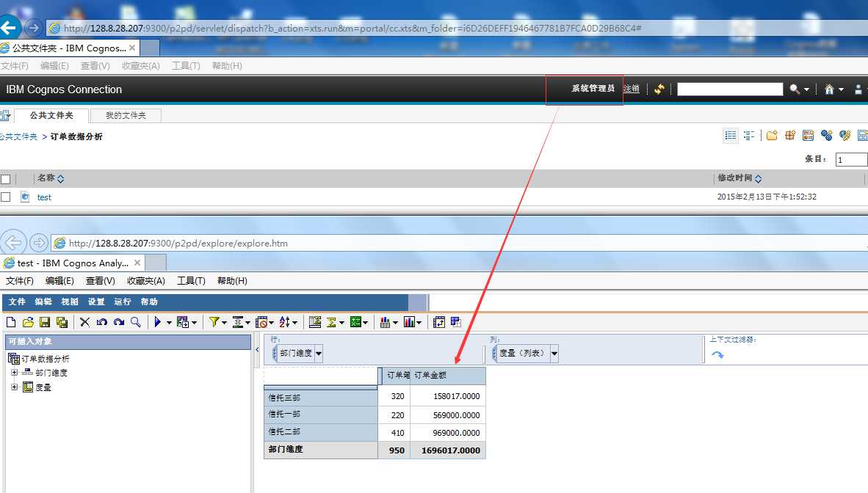Open the search options dropdown arrow in header
The height and width of the screenshot is (493, 868).
pyautogui.click(x=806, y=90)
